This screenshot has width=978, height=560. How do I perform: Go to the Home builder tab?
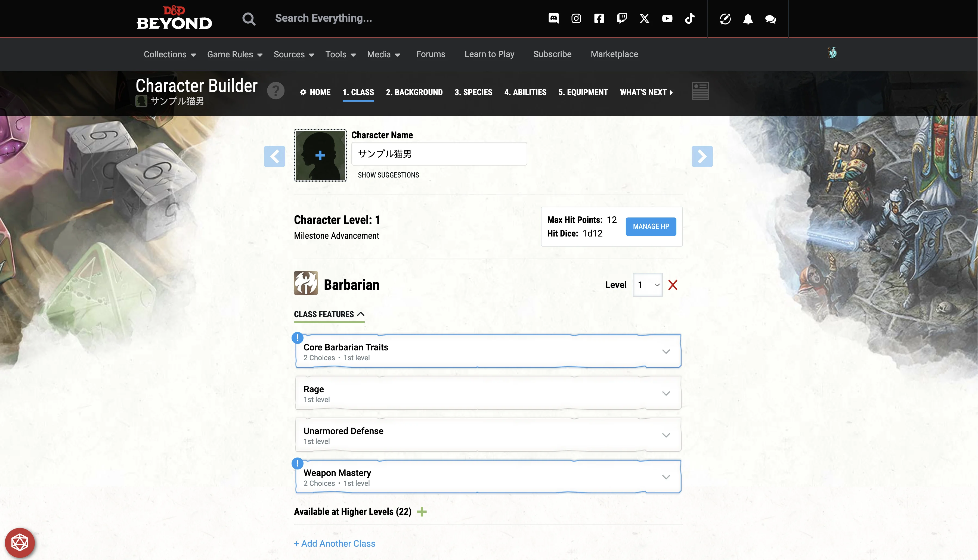pos(315,92)
